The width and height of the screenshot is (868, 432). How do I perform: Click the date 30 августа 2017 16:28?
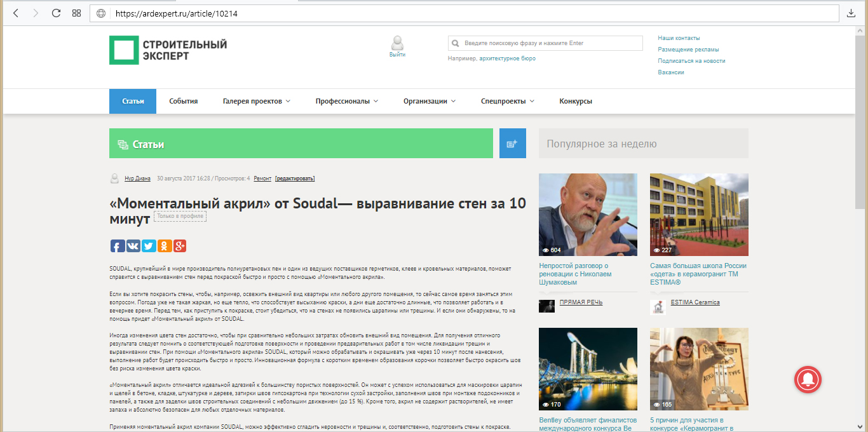[x=182, y=179]
